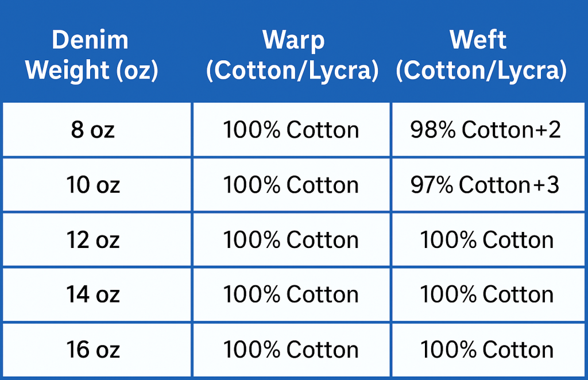Image resolution: width=588 pixels, height=380 pixels.
Task: Click "(Cotton/Lycra)" under the Weft heading
Action: point(481,70)
